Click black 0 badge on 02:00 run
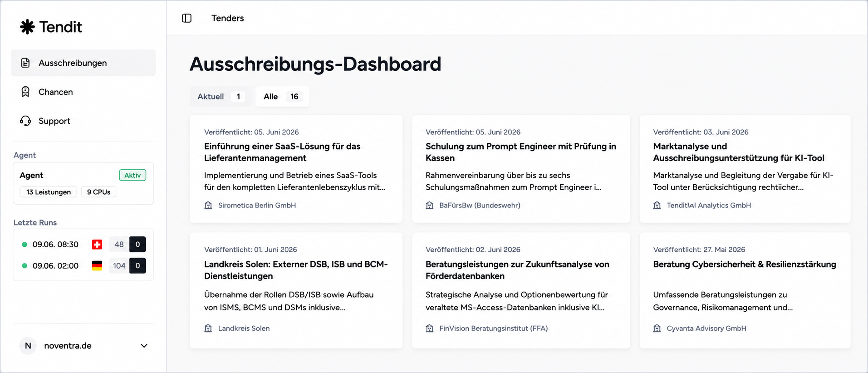 (x=137, y=265)
